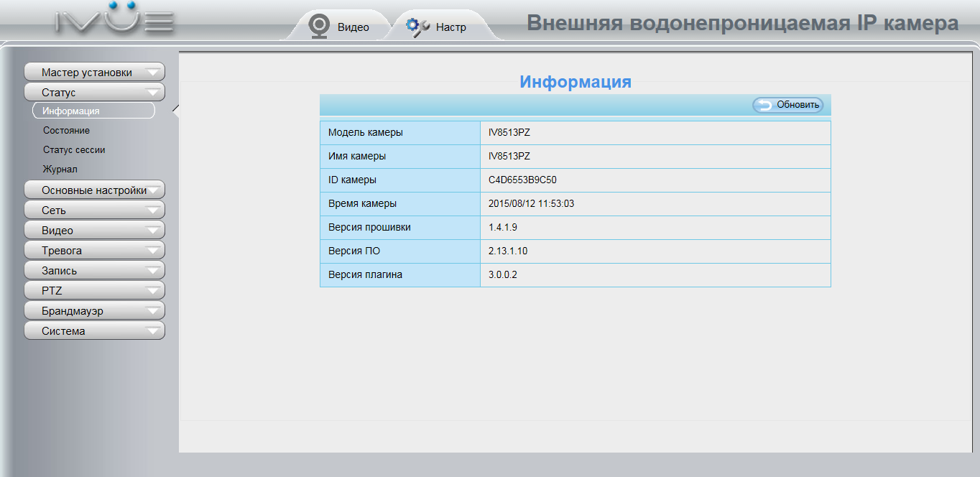The height and width of the screenshot is (477, 980).
Task: Click the Время камеры label
Action: pos(362,203)
